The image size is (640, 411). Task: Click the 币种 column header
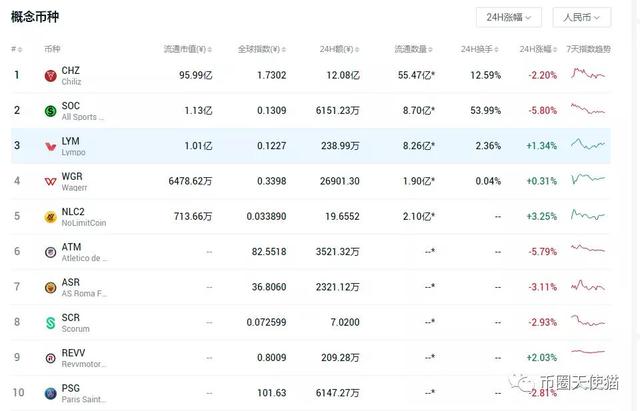52,49
